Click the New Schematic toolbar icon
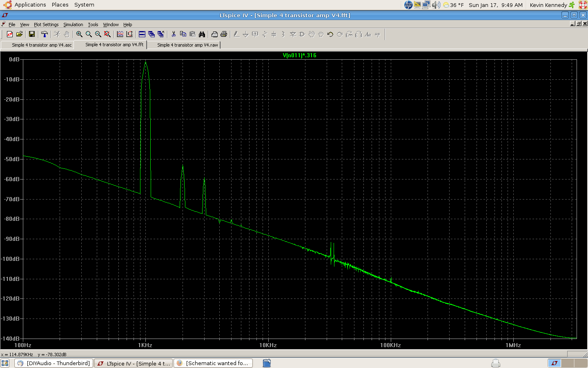 [x=10, y=34]
